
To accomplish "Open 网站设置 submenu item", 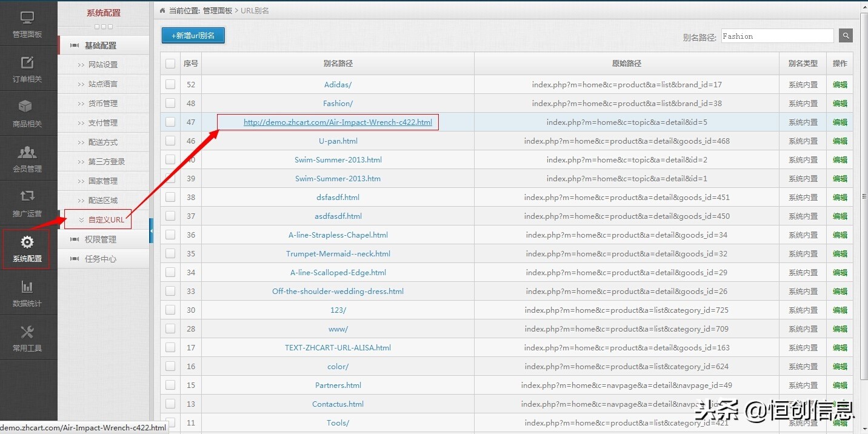I will click(103, 65).
